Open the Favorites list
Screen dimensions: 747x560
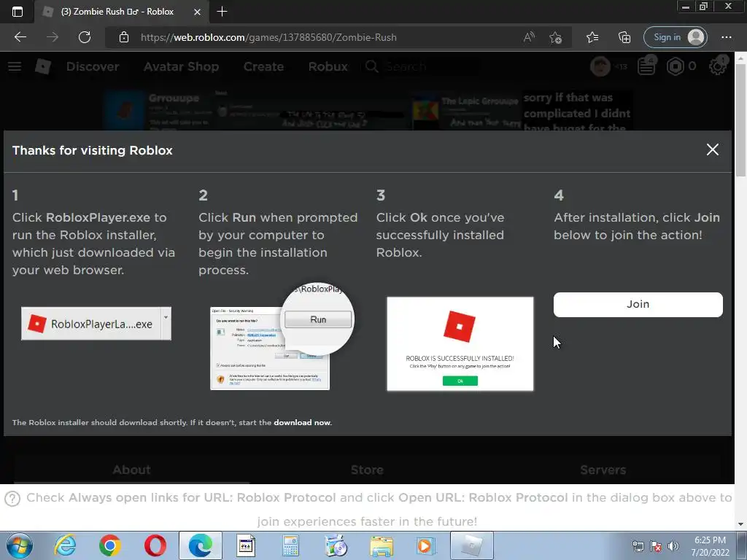592,37
